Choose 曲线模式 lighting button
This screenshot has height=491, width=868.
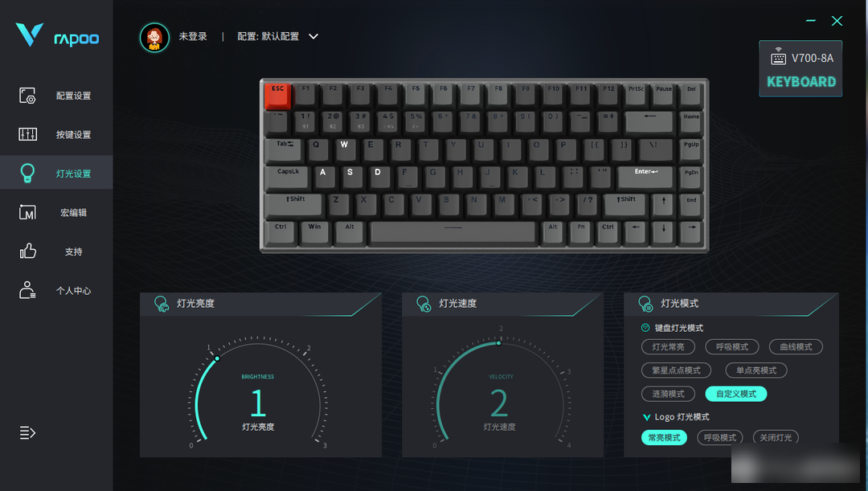point(796,346)
